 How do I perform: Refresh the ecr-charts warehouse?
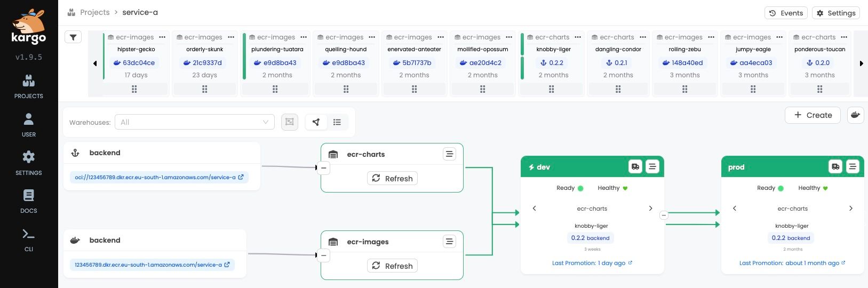click(x=392, y=179)
